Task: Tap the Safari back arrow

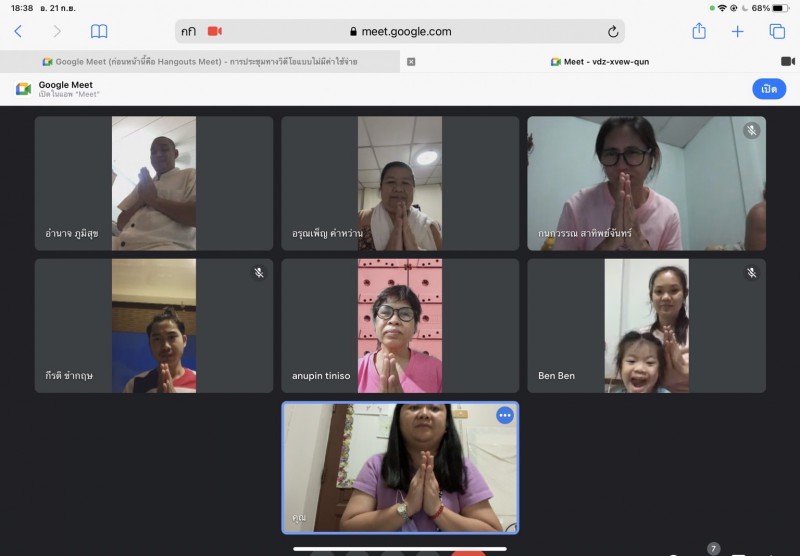Action: coord(18,31)
